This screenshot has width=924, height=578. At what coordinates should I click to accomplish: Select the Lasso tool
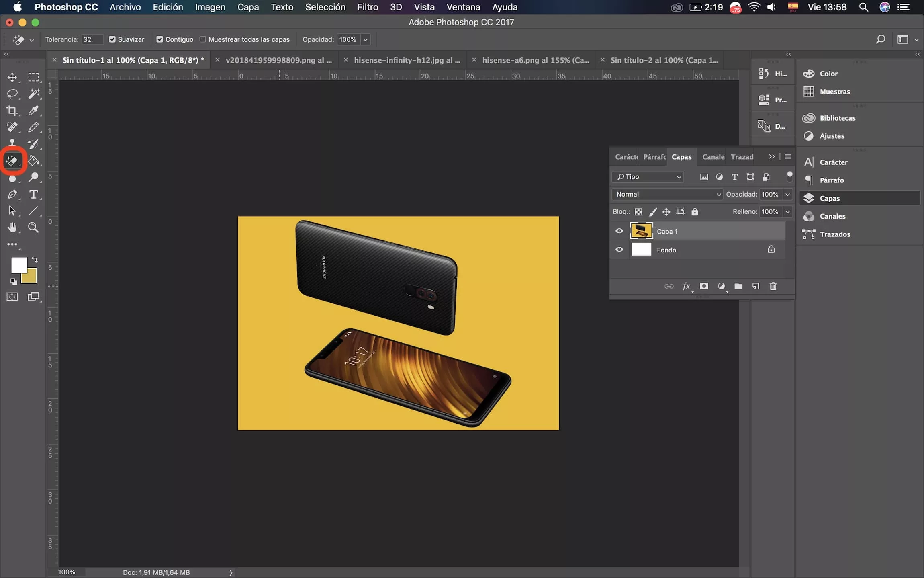pos(12,94)
